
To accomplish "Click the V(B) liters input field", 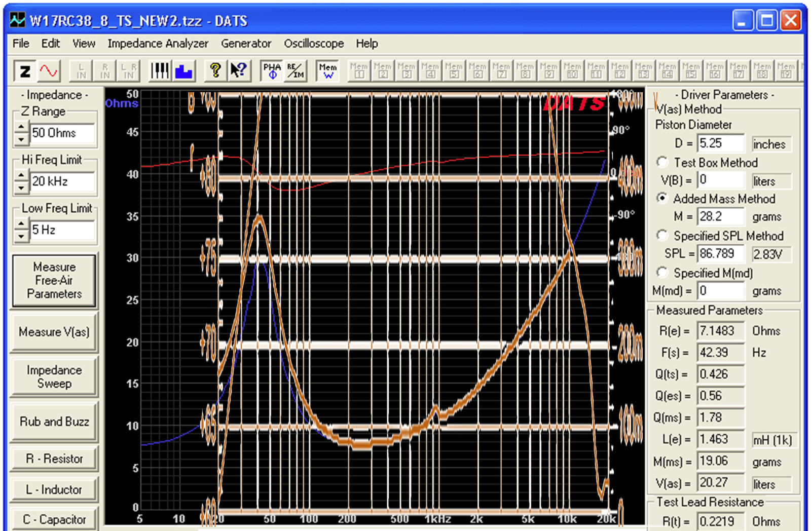I will point(721,180).
